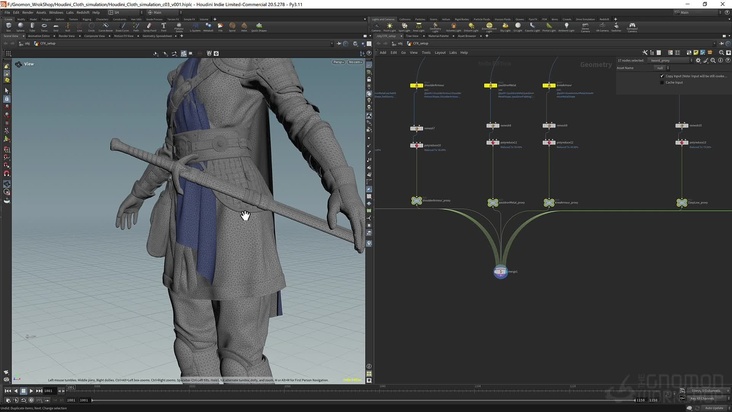
Task: Click the Gamepad Camera shelf icon
Action: (632, 26)
